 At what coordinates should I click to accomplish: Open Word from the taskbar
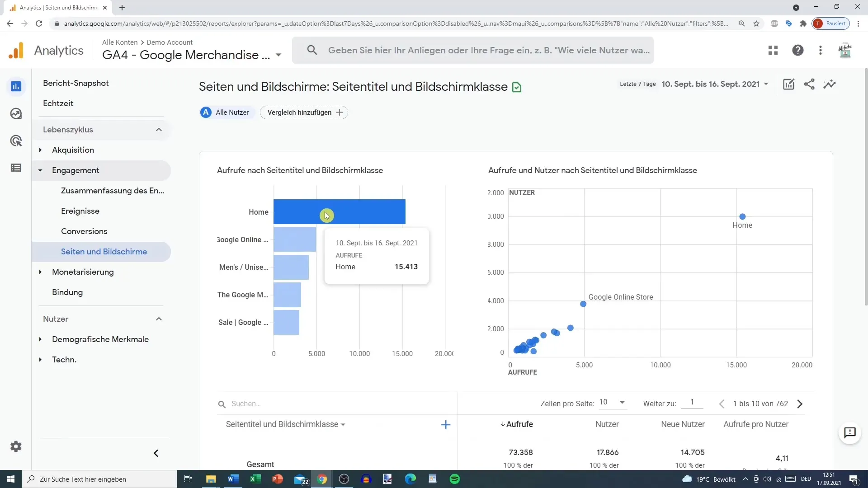[x=233, y=479]
